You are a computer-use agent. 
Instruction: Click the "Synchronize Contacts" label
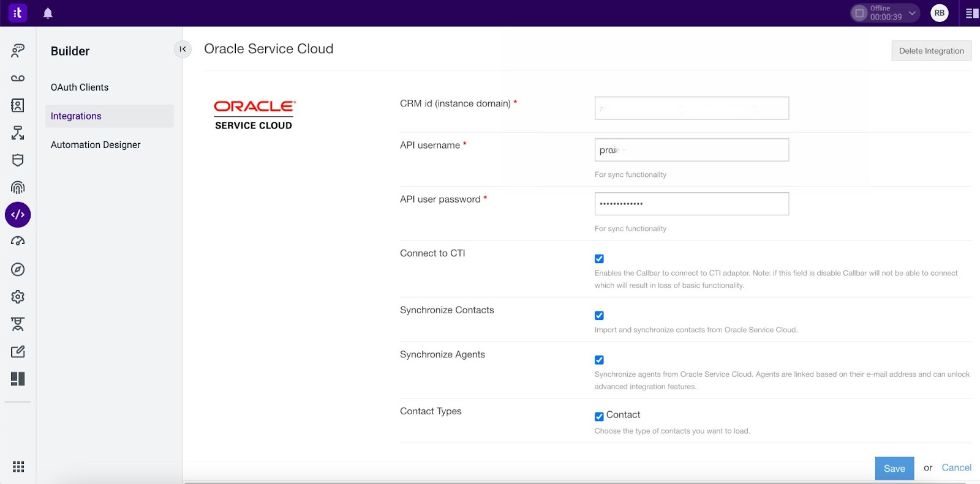pyautogui.click(x=447, y=310)
